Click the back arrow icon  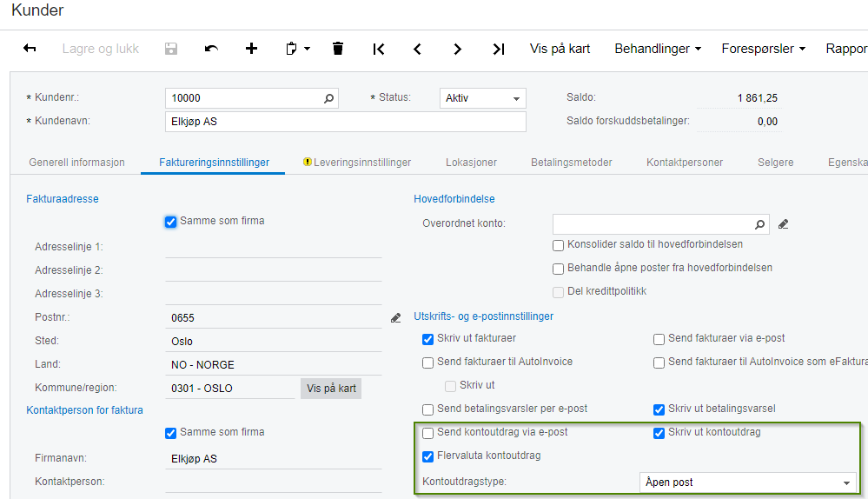point(30,49)
